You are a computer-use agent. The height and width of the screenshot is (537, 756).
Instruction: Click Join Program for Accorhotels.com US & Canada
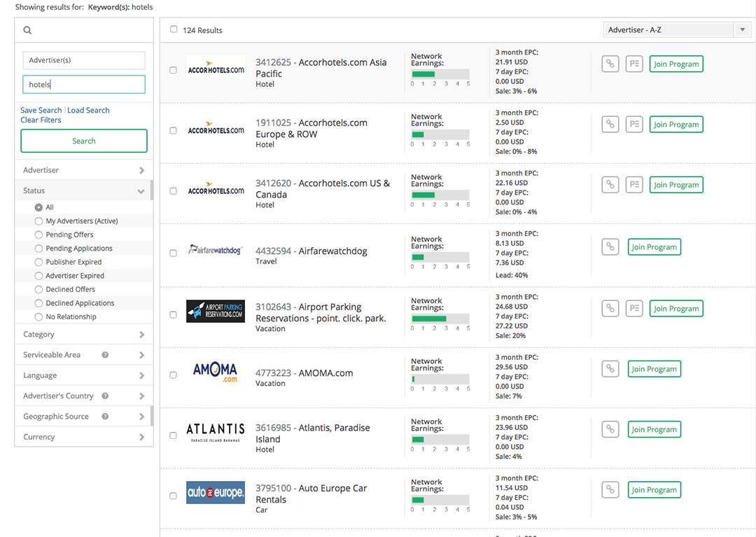coord(675,186)
